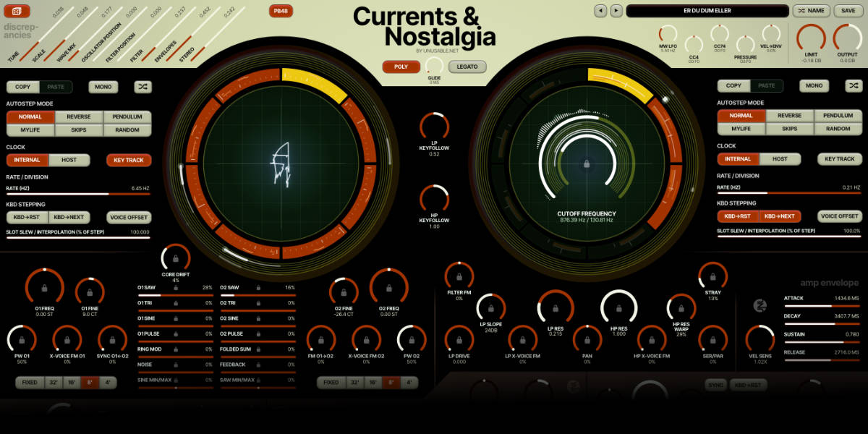The height and width of the screenshot is (434, 868).
Task: Open the ER DU DUM ELLER preset display
Action: pyautogui.click(x=707, y=11)
